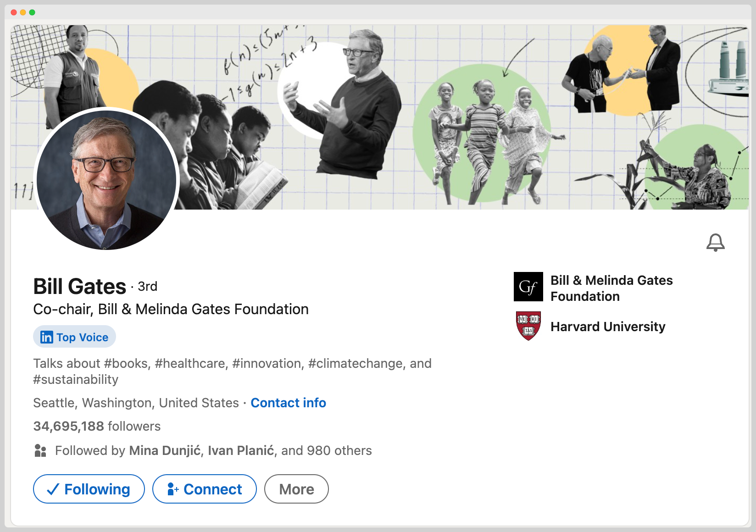Open the Harvard University link
This screenshot has height=532, width=756.
coord(607,327)
